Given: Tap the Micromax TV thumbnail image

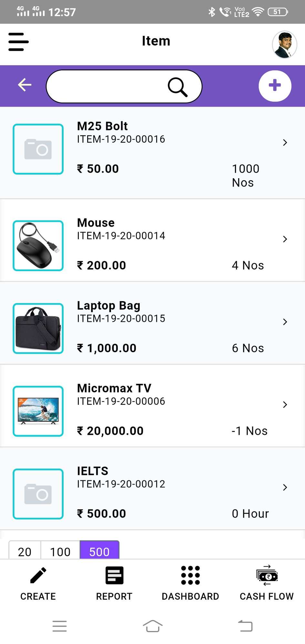Looking at the screenshot, I should [x=38, y=411].
